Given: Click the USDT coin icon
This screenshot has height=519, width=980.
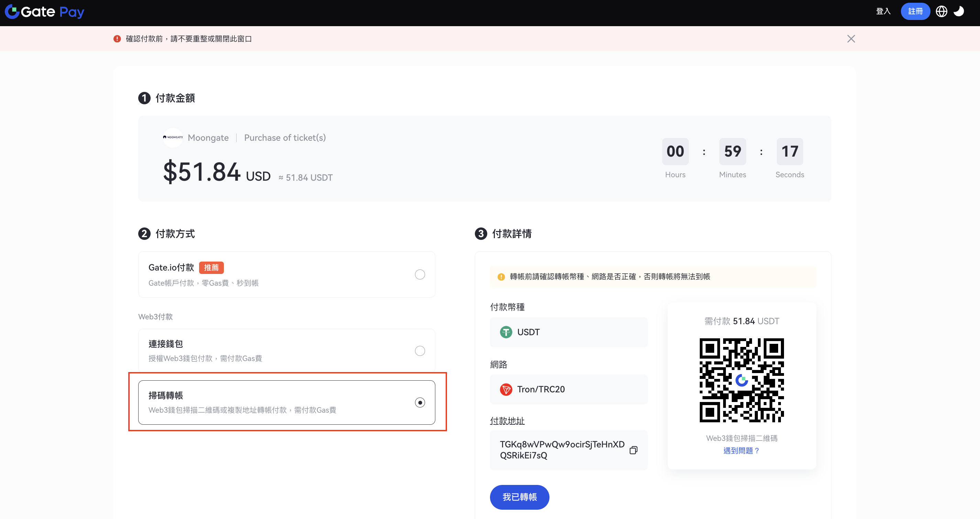Looking at the screenshot, I should coord(505,332).
